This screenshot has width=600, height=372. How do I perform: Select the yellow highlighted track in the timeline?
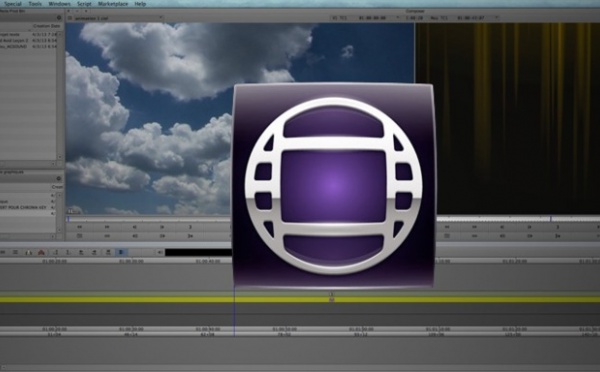300,300
